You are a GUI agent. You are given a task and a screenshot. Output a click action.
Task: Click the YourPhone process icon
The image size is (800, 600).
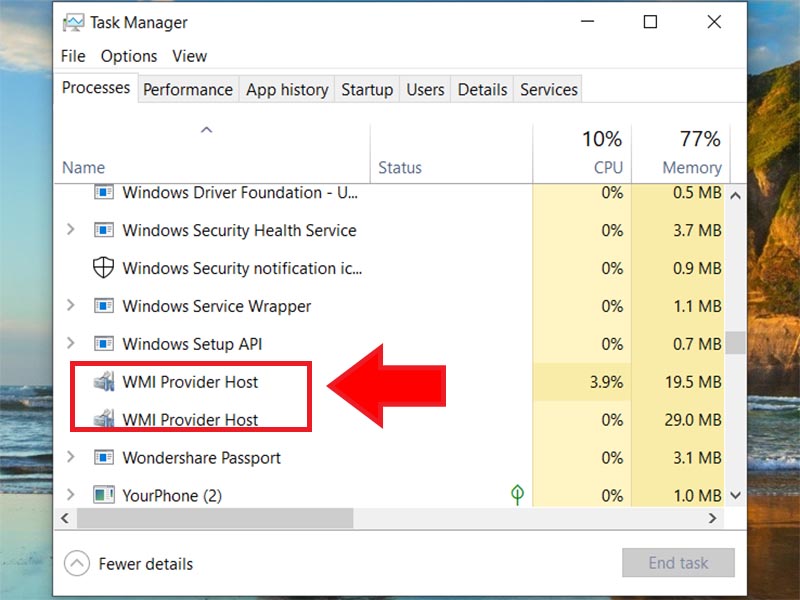(x=104, y=495)
